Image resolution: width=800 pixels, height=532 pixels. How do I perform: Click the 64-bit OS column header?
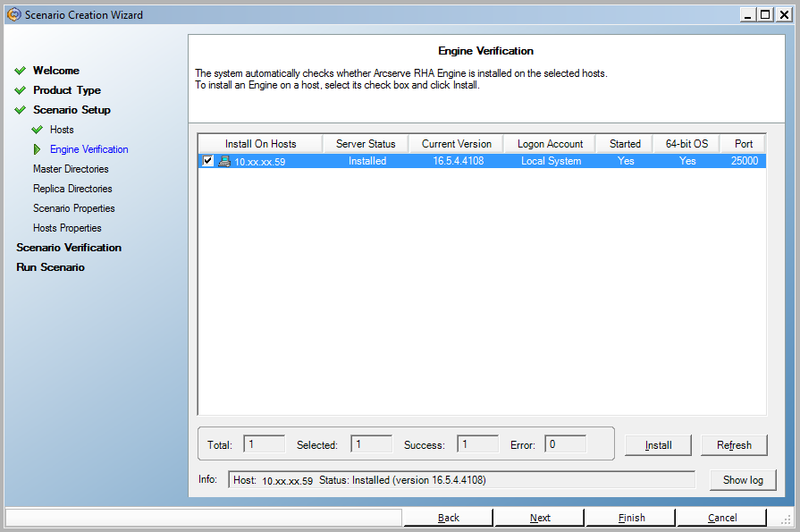pos(686,144)
